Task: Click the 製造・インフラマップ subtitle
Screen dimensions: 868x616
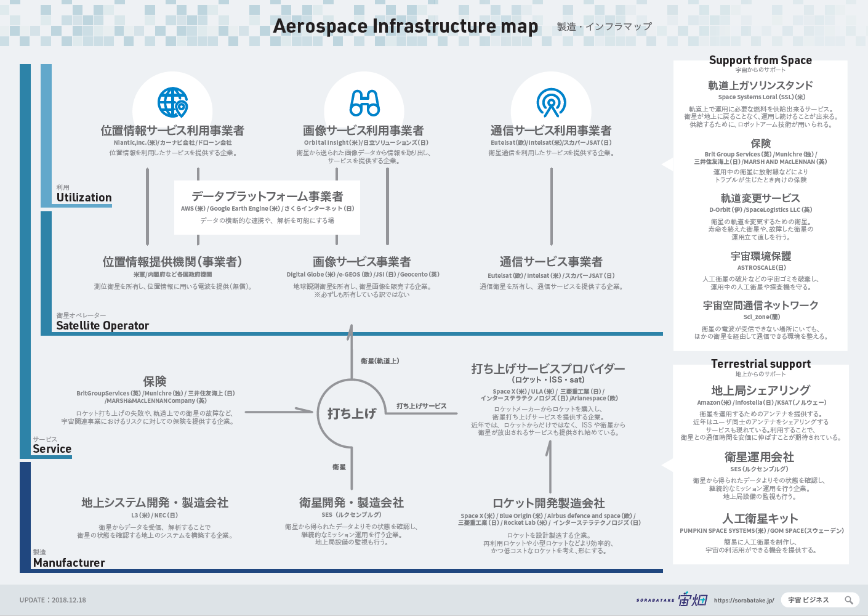Action: click(x=604, y=26)
